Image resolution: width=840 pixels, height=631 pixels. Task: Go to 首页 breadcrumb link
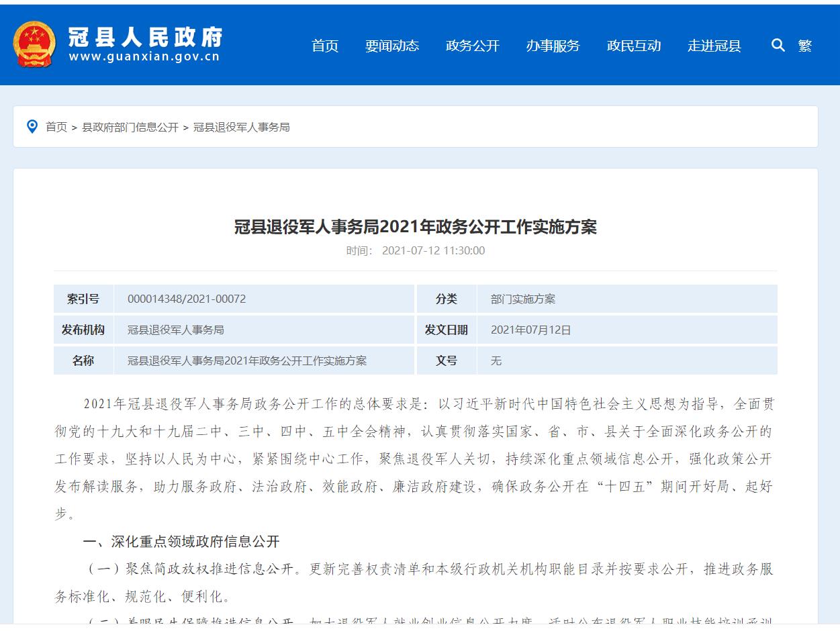click(56, 127)
